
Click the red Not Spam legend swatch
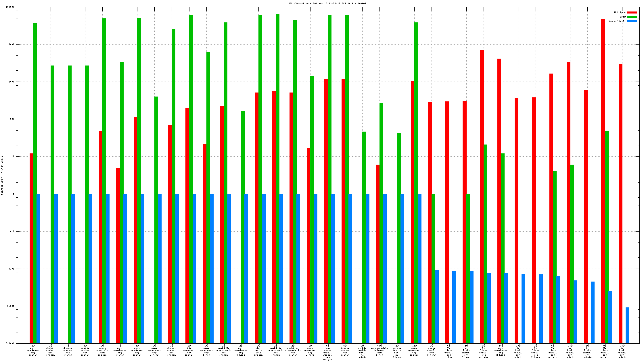632,12
